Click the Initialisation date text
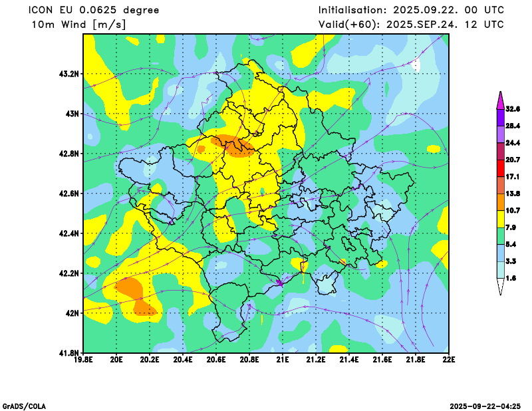 pos(411,10)
